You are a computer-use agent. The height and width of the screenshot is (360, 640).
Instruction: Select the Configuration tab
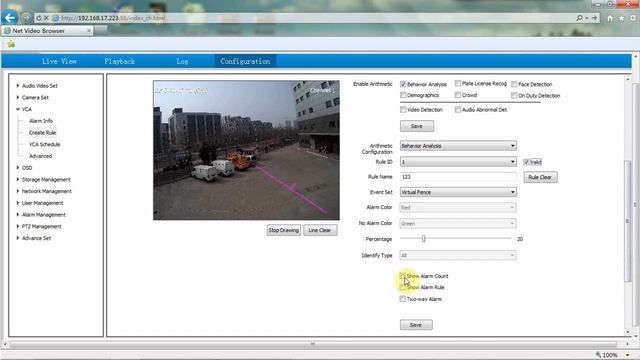point(245,61)
